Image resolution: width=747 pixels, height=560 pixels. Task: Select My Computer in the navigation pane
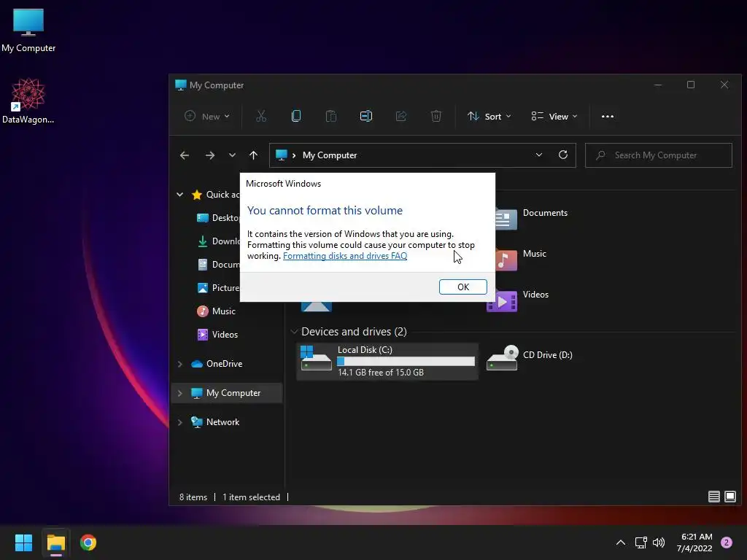click(226, 393)
